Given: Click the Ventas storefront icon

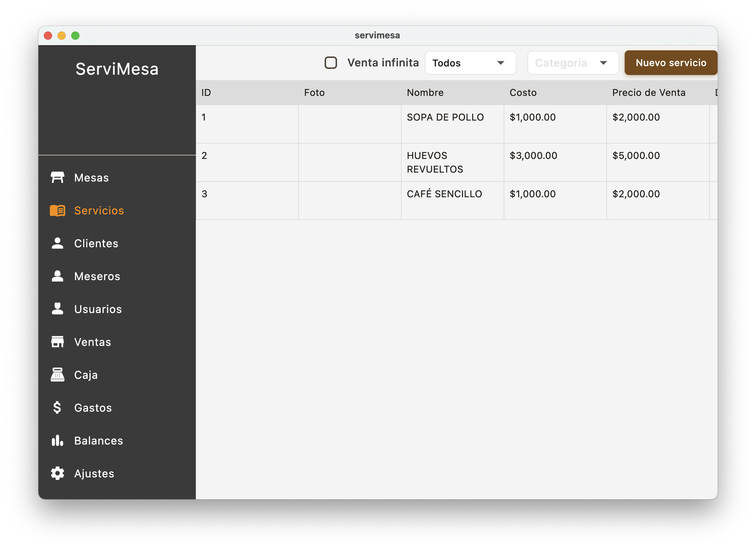Looking at the screenshot, I should point(57,342).
